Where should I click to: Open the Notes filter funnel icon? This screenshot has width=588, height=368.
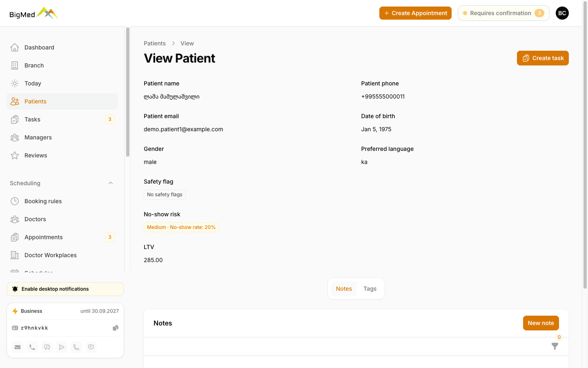coord(555,346)
